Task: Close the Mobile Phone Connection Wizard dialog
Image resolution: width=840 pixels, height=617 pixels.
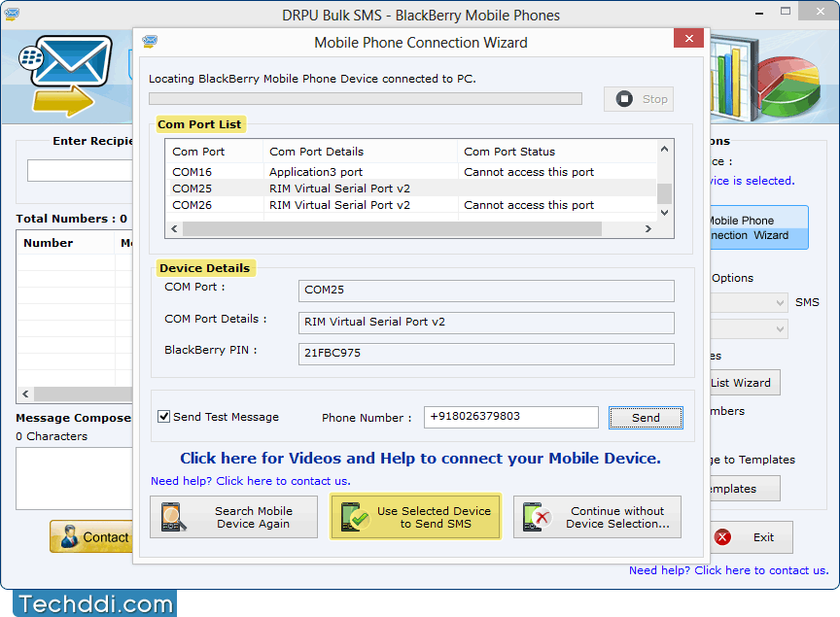Action: [x=689, y=38]
